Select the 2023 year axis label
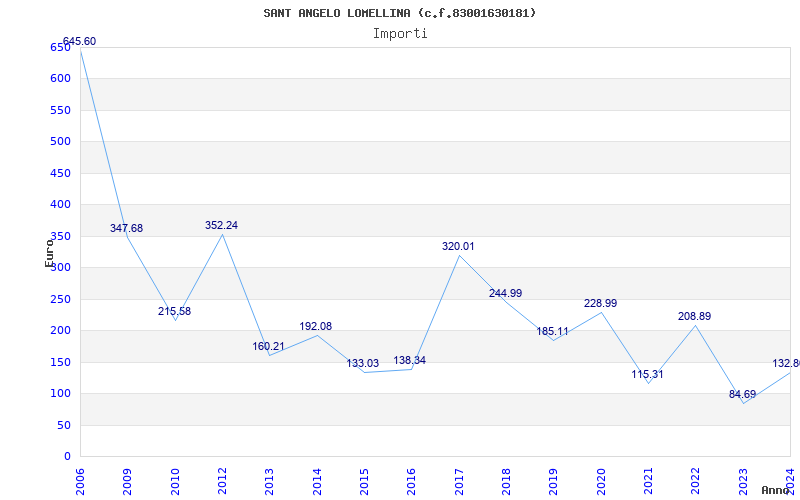The height and width of the screenshot is (500, 800). (743, 482)
